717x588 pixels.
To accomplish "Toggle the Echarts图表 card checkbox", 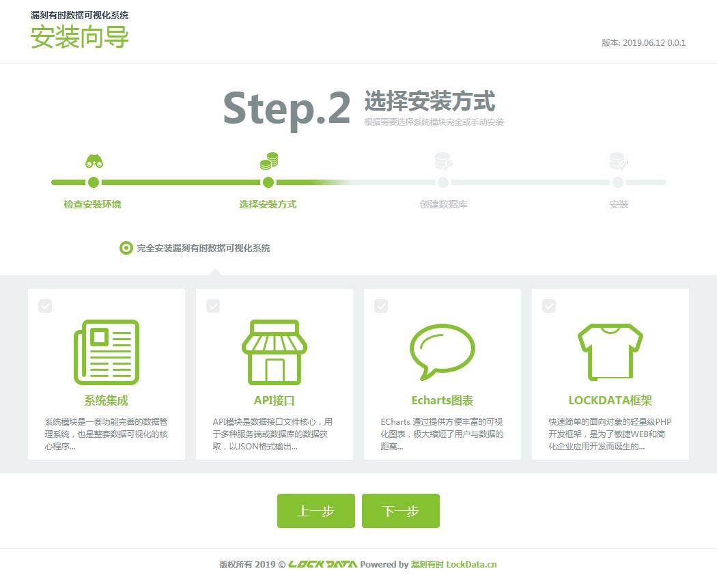I will [381, 305].
